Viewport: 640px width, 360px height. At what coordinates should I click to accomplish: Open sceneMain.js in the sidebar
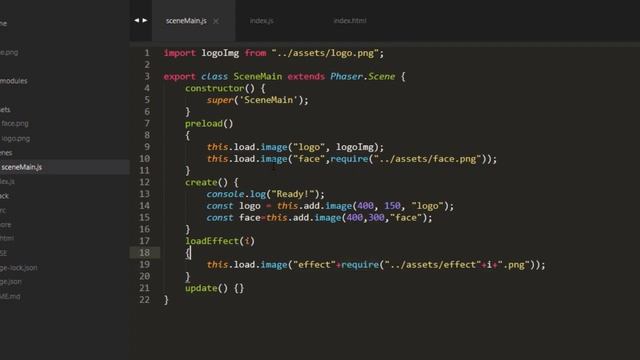point(22,167)
